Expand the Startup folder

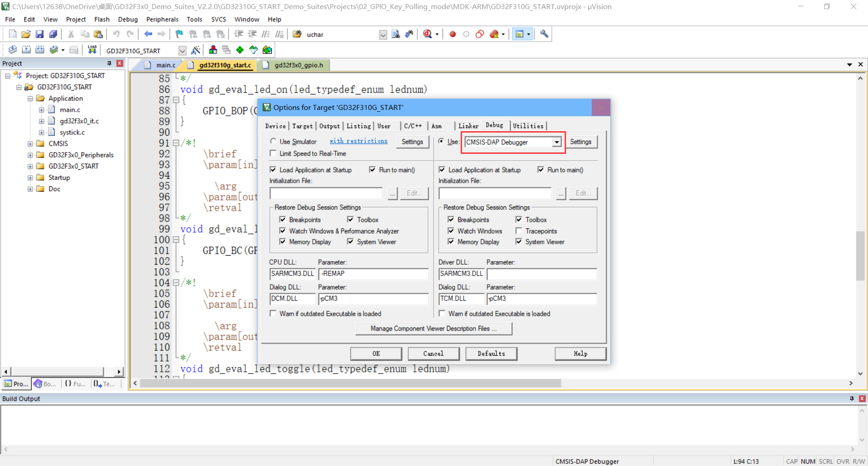(x=30, y=177)
